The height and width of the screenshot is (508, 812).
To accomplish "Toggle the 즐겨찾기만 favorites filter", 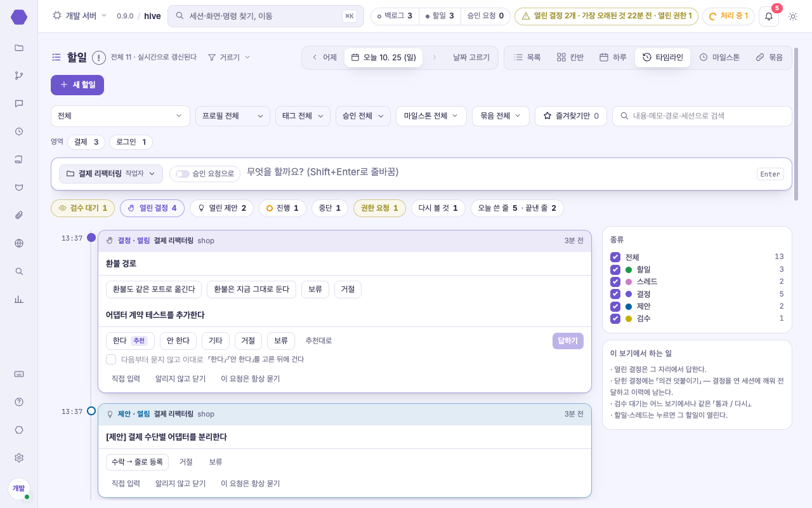I will pyautogui.click(x=571, y=116).
